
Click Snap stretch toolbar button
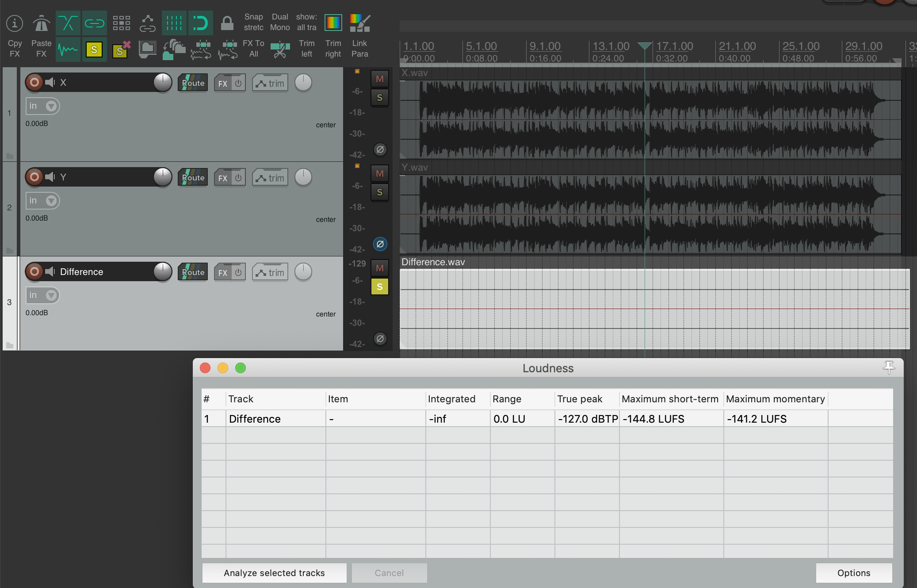(253, 22)
